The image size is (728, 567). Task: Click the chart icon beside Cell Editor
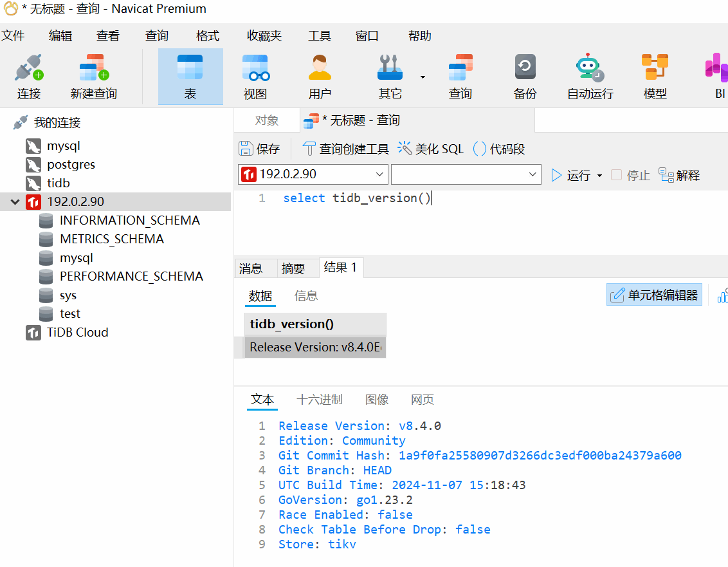(x=722, y=295)
